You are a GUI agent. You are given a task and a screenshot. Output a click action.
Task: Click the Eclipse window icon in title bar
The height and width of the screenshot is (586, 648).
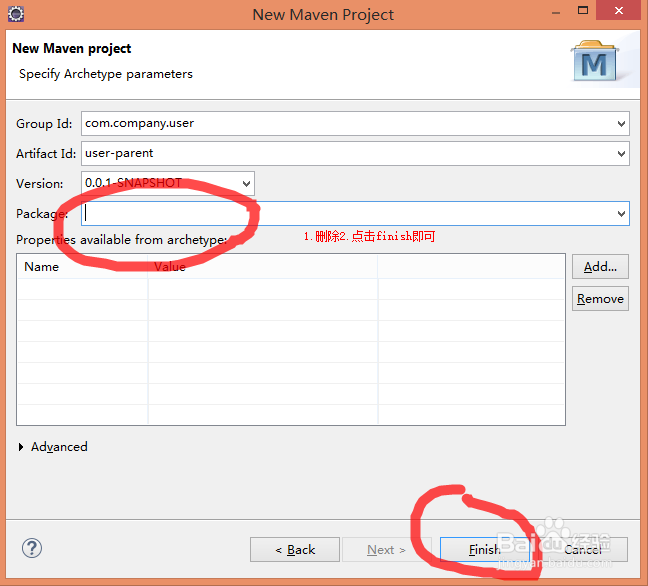(x=16, y=14)
